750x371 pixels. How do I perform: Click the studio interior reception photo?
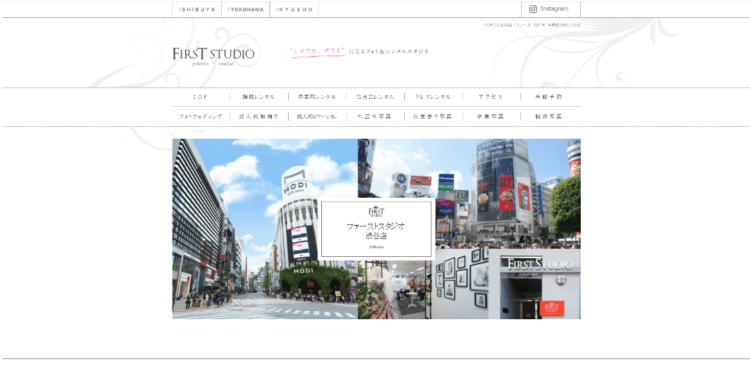point(396,289)
